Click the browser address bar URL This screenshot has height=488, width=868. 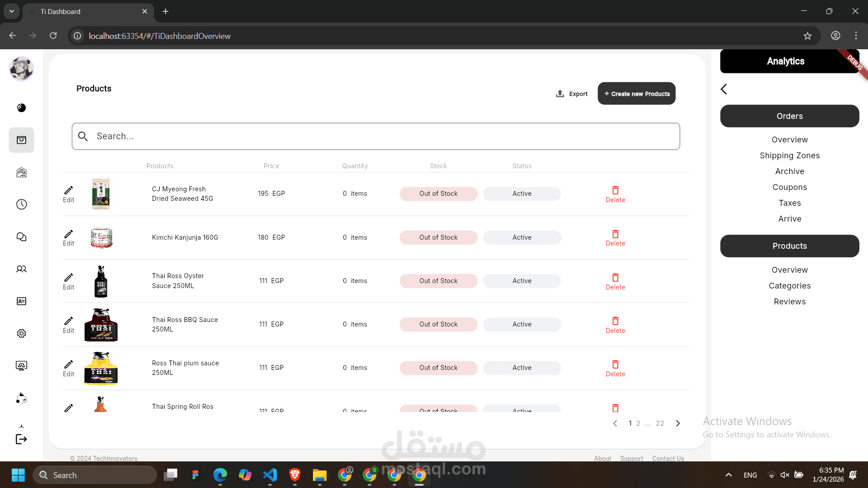159,36
